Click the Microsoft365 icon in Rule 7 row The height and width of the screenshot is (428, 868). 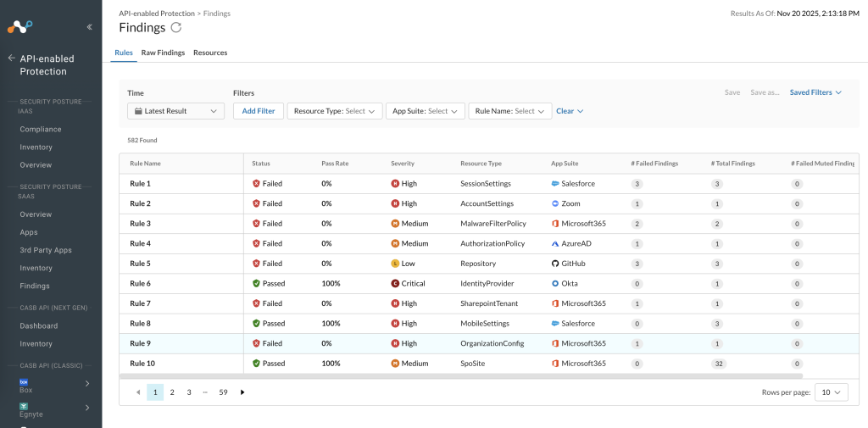[555, 303]
